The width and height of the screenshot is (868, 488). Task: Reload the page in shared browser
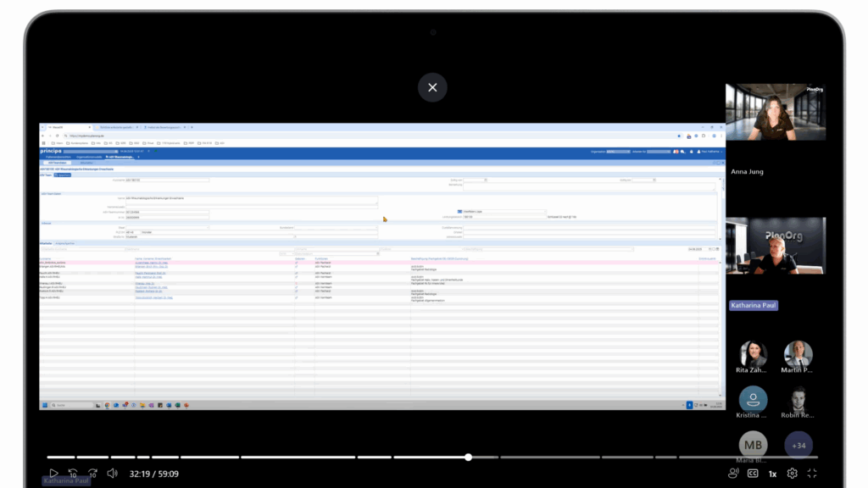pos(57,136)
